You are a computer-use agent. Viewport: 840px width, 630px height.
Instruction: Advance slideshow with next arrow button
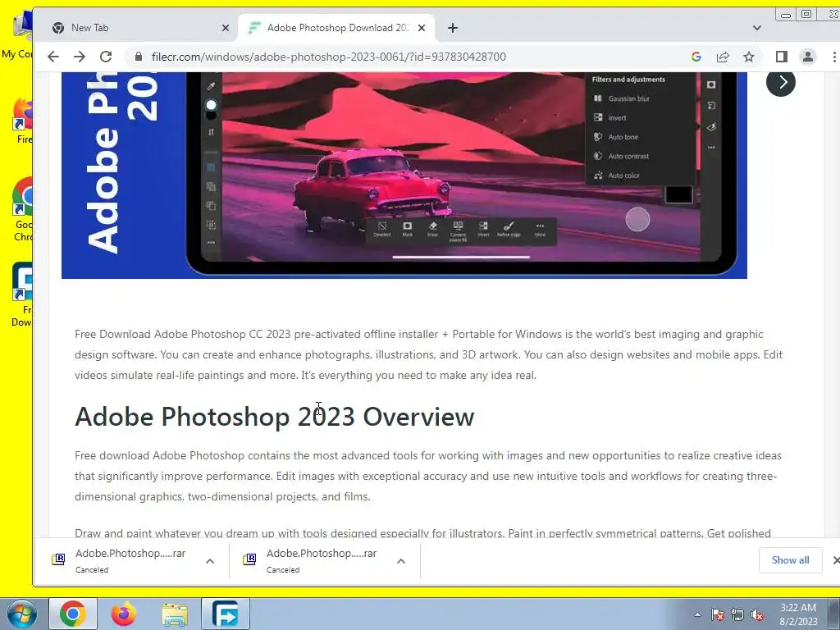pos(781,82)
